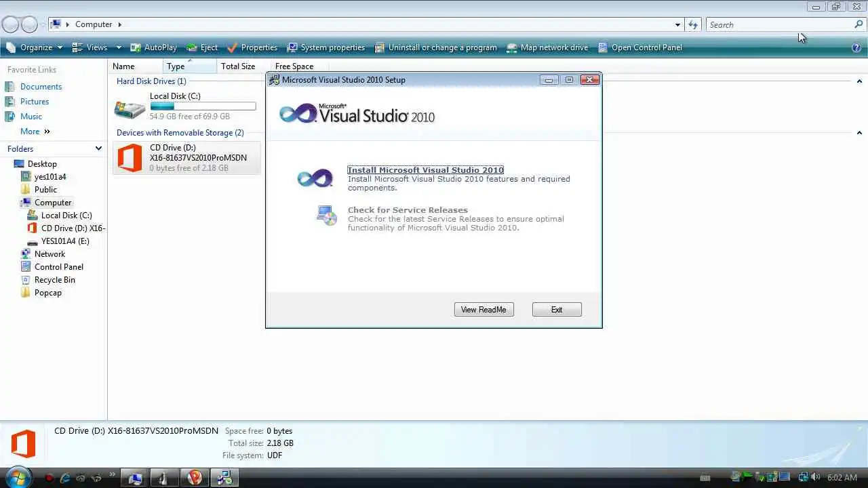868x488 pixels.
Task: Open the address bar history dropdown
Action: (677, 25)
